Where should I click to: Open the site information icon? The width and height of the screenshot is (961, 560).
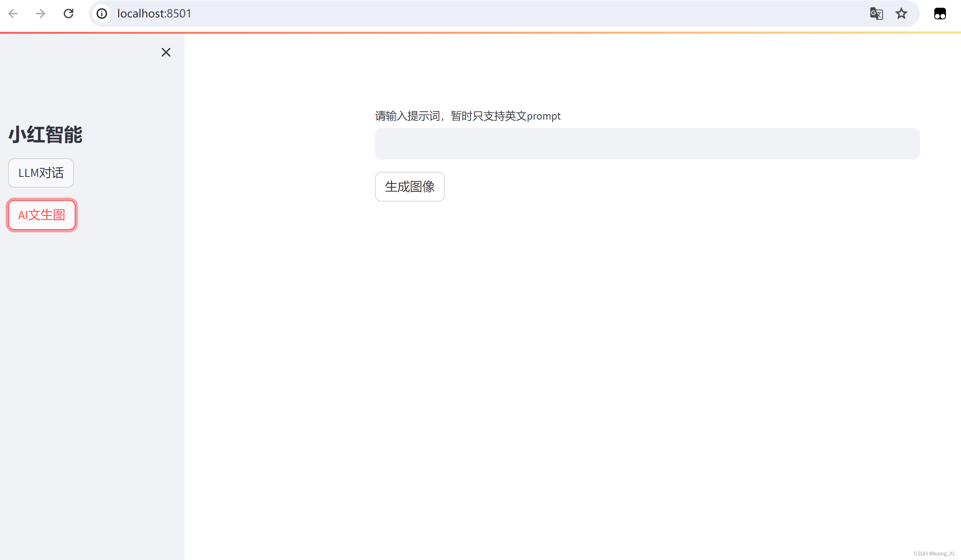click(102, 14)
